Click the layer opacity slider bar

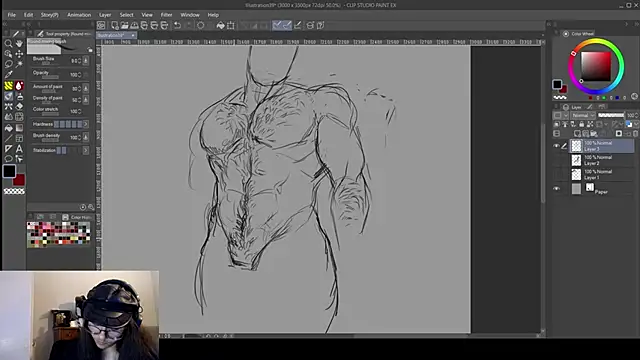pos(611,116)
